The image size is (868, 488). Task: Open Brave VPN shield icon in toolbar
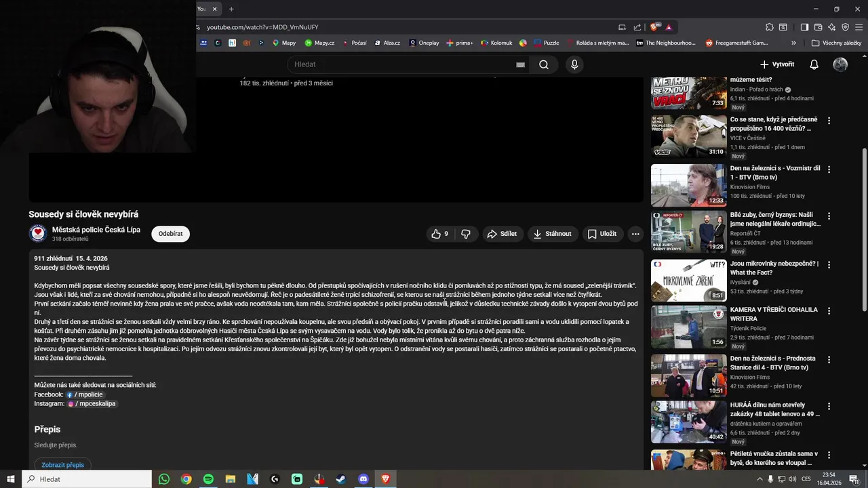845,27
